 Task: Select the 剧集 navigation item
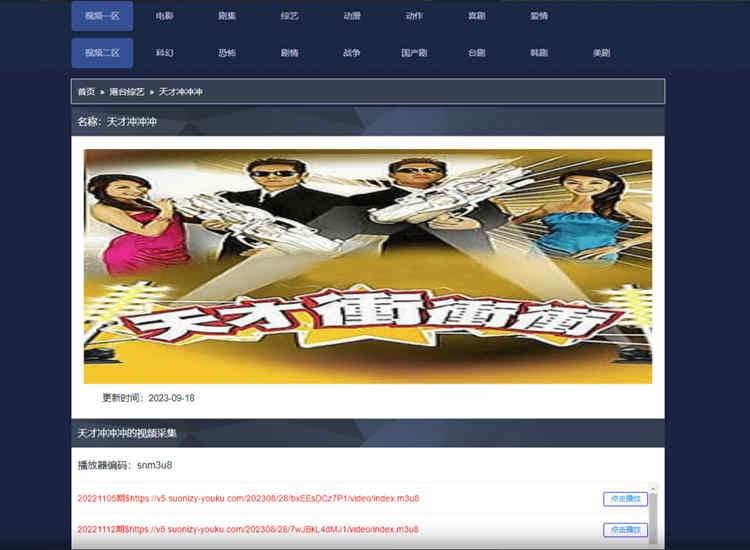[227, 16]
